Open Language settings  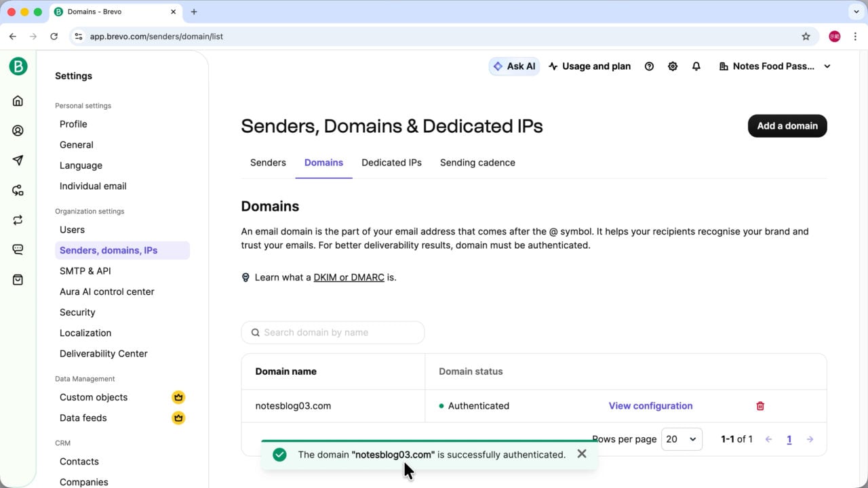coord(81,165)
